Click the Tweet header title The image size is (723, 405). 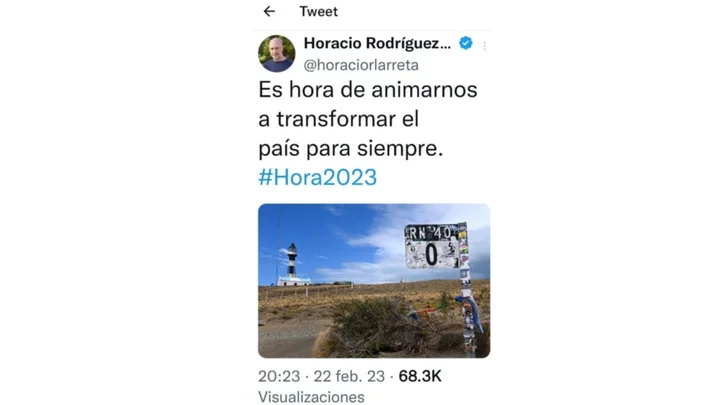319,11
